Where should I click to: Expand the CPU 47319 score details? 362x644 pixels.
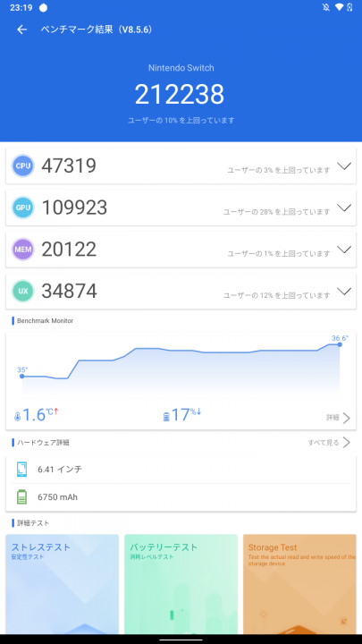coord(344,166)
